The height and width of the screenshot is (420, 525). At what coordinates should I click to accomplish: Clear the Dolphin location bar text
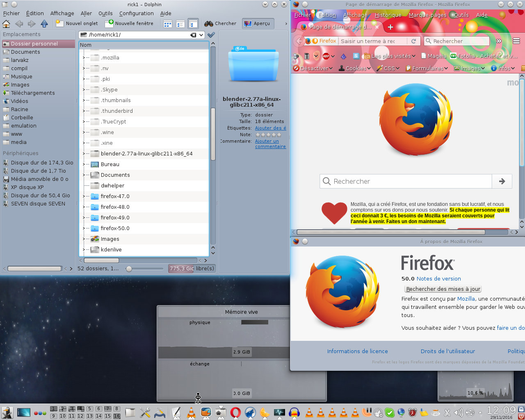[193, 35]
